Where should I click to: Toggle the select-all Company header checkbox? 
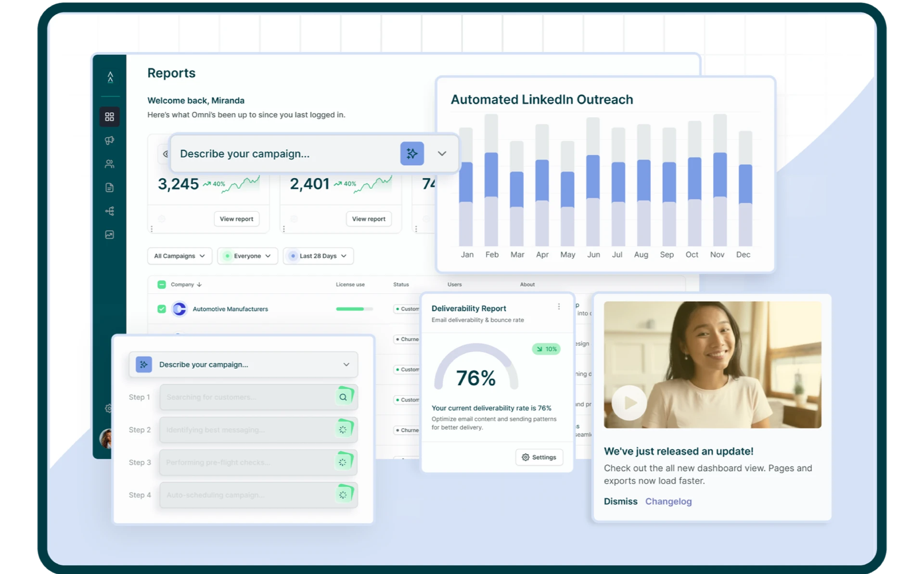[x=162, y=284]
